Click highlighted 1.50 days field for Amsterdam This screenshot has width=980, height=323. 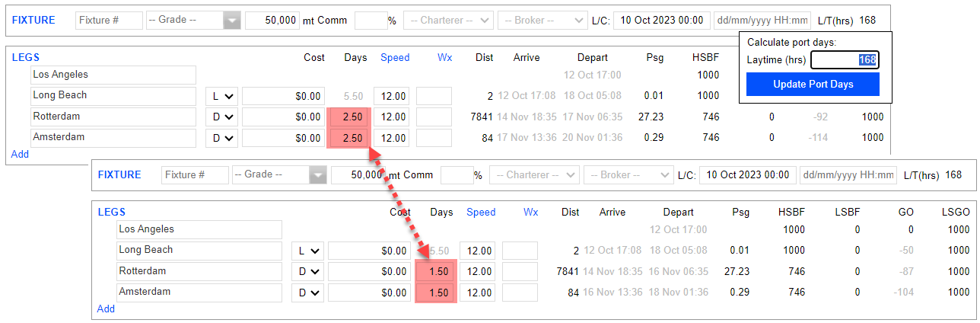[x=435, y=293]
